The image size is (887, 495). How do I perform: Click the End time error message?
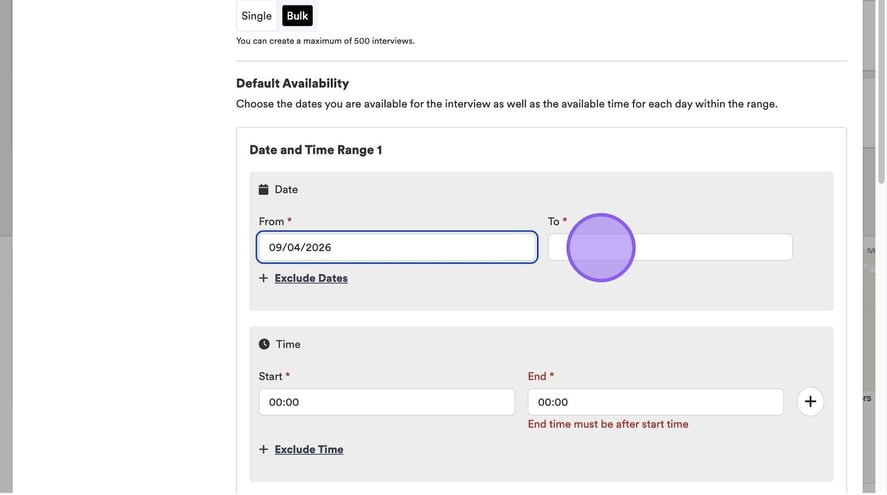pyautogui.click(x=608, y=424)
